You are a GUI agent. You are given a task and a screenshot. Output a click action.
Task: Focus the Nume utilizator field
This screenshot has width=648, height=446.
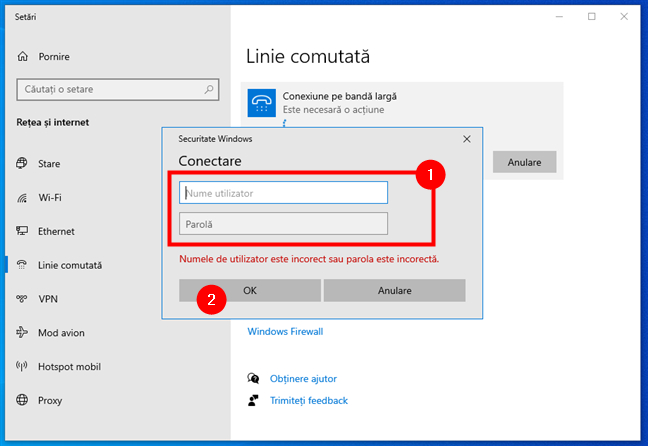point(283,192)
